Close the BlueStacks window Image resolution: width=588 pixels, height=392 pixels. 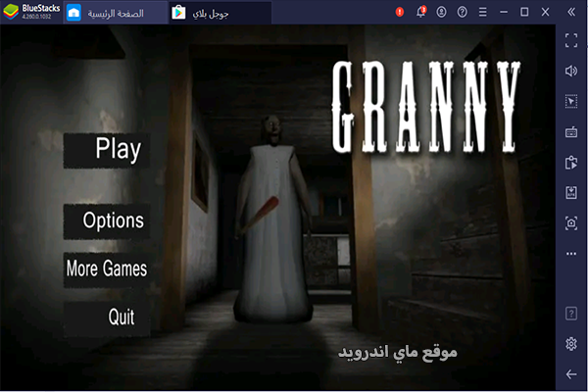click(x=545, y=12)
